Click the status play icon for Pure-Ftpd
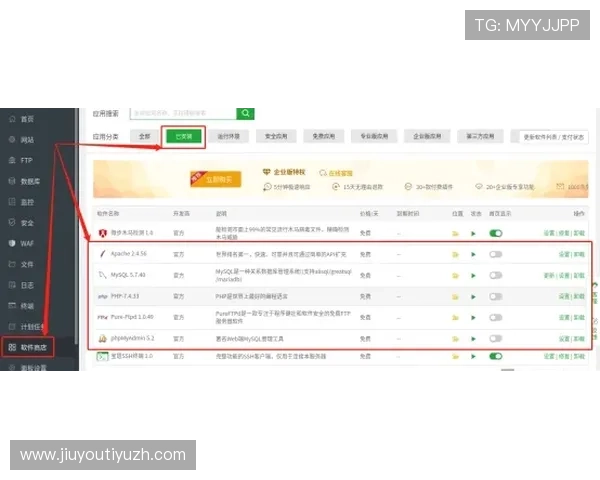This screenshot has height=480, width=600. tap(473, 318)
